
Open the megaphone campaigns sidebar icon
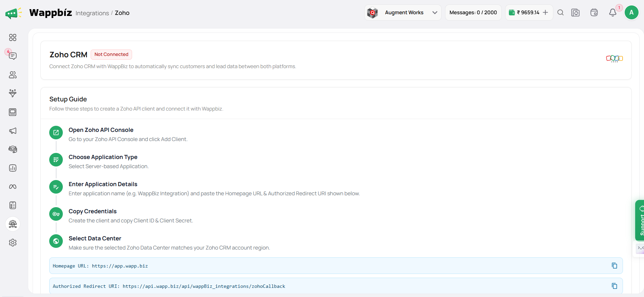coord(13,131)
